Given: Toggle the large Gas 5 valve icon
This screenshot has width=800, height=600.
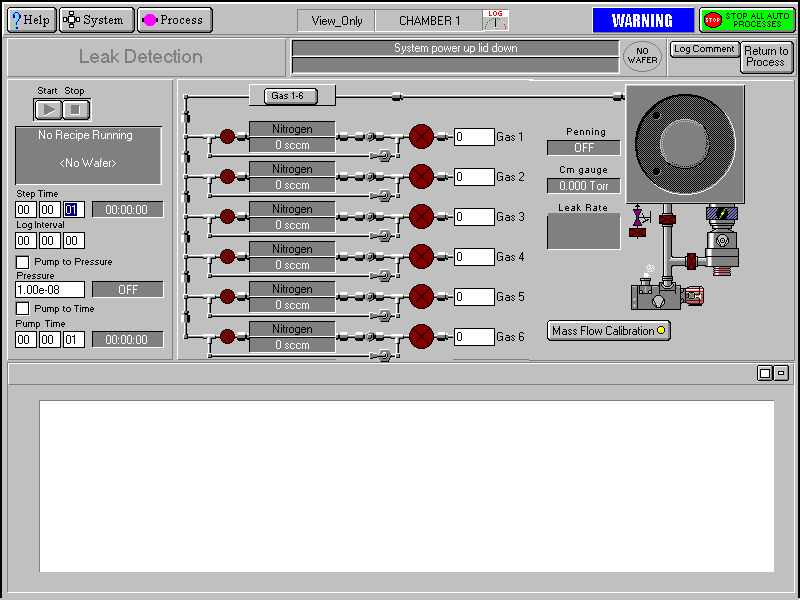Looking at the screenshot, I should 421,297.
